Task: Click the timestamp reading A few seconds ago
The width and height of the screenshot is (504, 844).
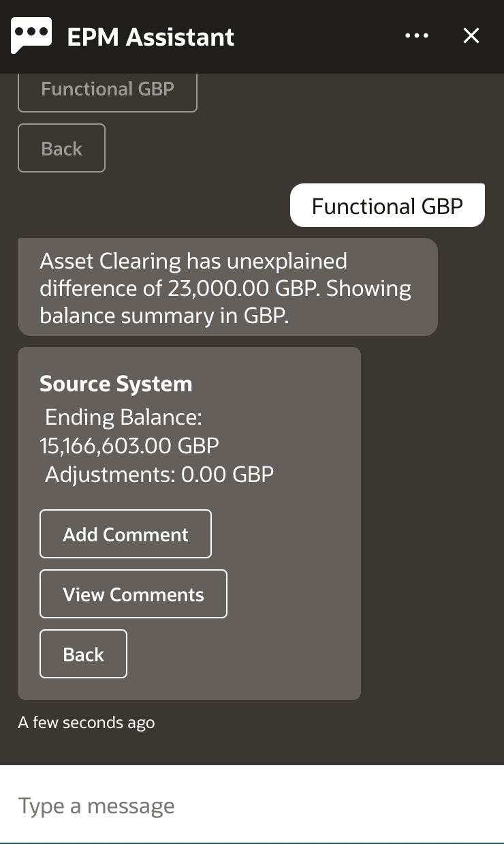Action: [x=86, y=722]
